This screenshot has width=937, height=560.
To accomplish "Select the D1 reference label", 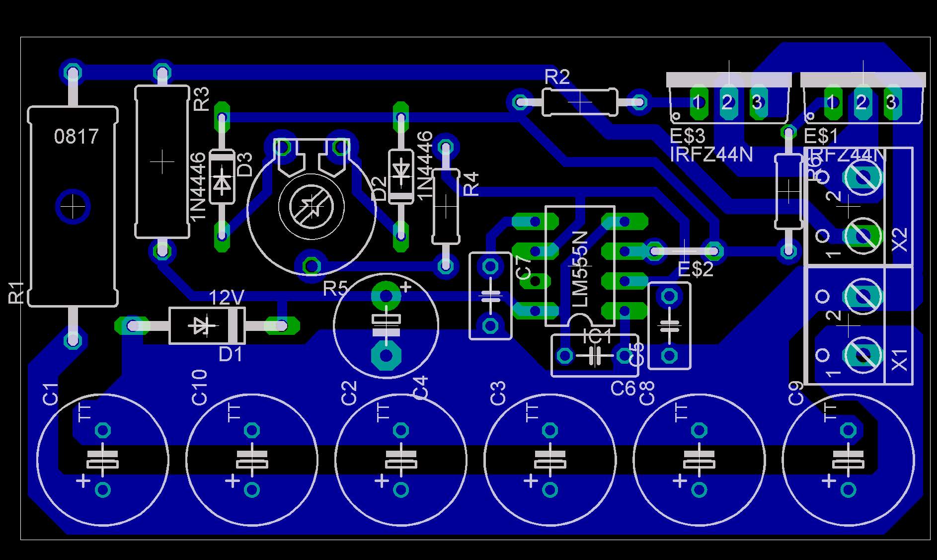I will (x=231, y=354).
